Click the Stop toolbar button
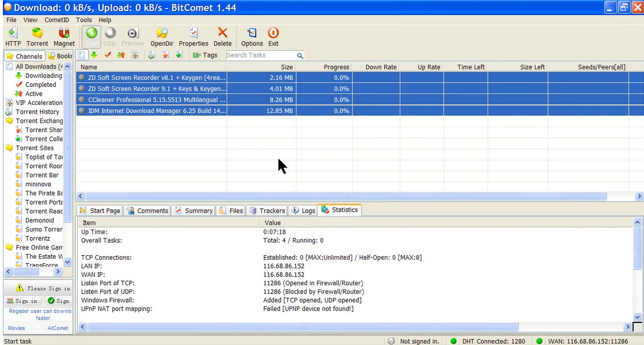 coord(109,37)
